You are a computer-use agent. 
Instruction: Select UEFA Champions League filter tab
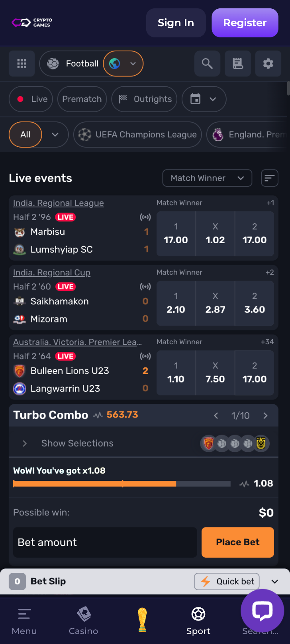click(x=137, y=135)
